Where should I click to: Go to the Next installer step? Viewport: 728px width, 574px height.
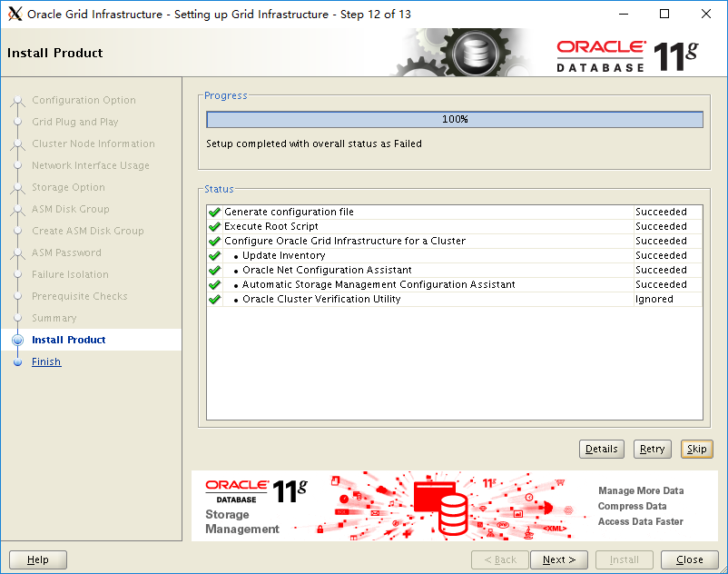[x=559, y=559]
